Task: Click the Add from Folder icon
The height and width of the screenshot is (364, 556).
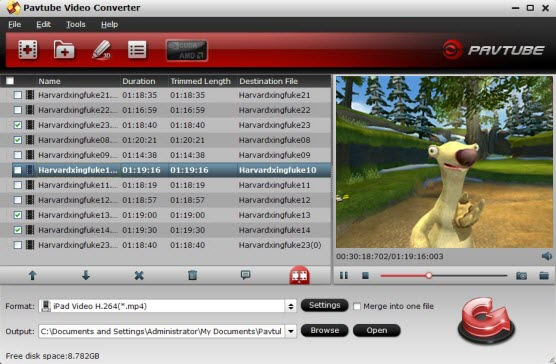Action: [64, 49]
